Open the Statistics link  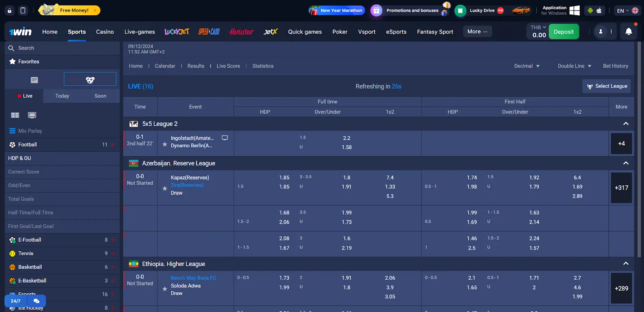point(263,66)
